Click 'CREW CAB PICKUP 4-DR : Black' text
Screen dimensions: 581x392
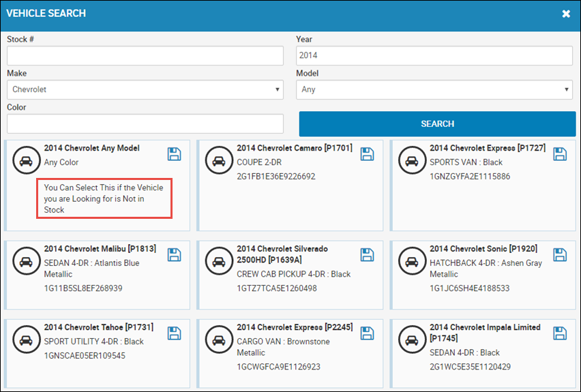point(293,274)
